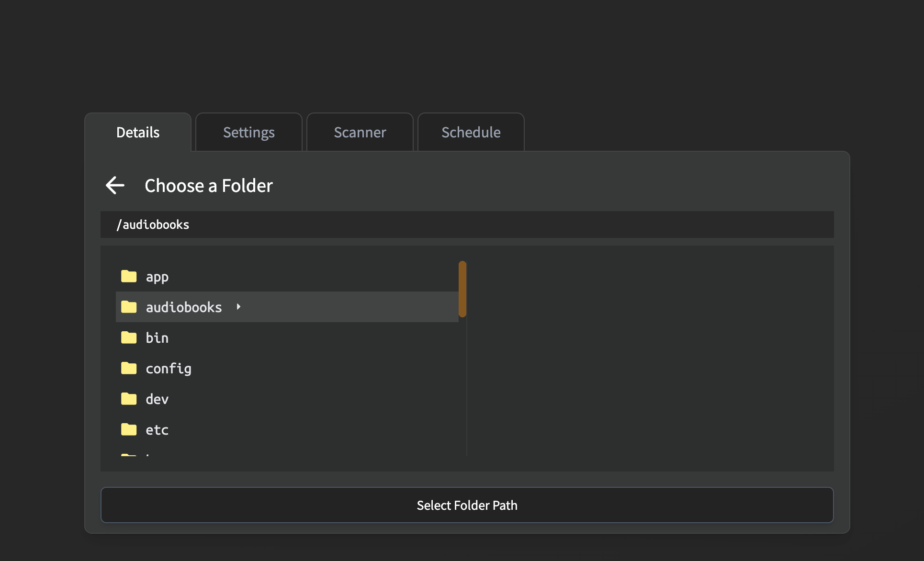This screenshot has height=561, width=924.
Task: Go to the Schedule tab
Action: tap(471, 132)
